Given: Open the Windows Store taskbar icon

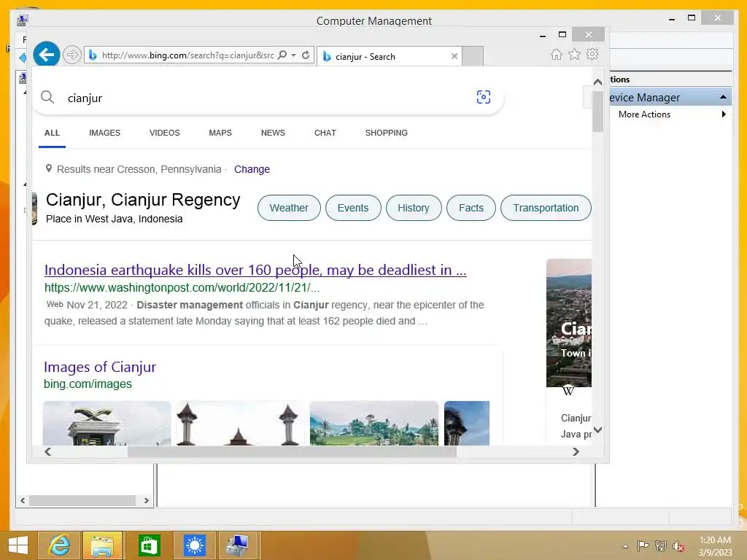Looking at the screenshot, I should [x=149, y=545].
